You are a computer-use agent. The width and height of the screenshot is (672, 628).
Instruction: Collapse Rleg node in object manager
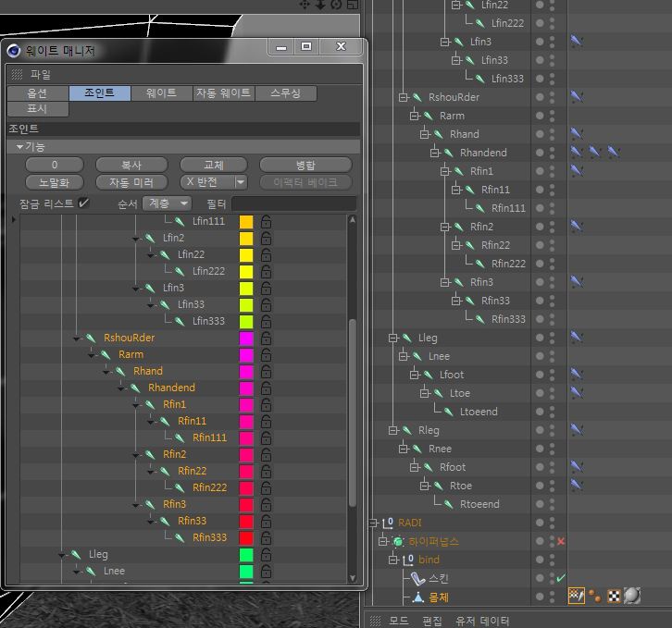click(392, 430)
